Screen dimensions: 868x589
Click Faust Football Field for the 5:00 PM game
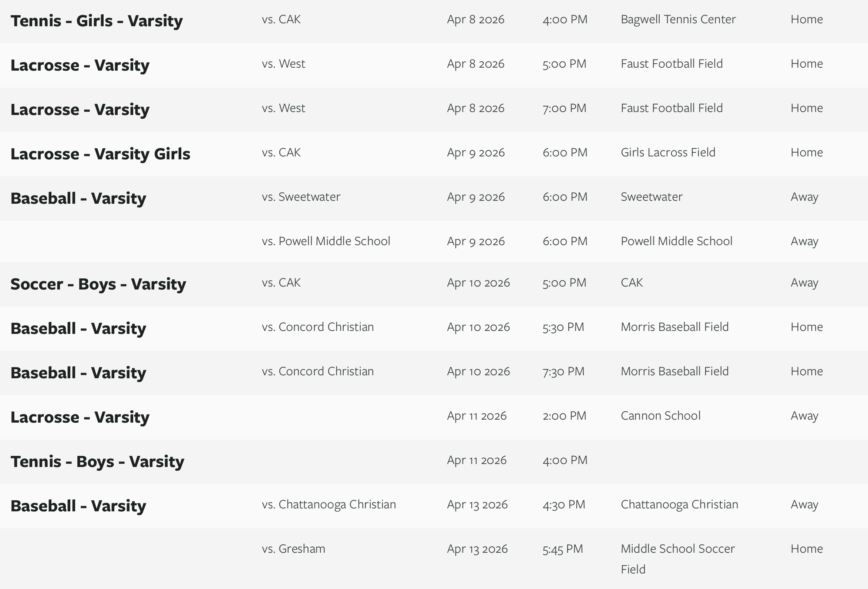(x=671, y=64)
